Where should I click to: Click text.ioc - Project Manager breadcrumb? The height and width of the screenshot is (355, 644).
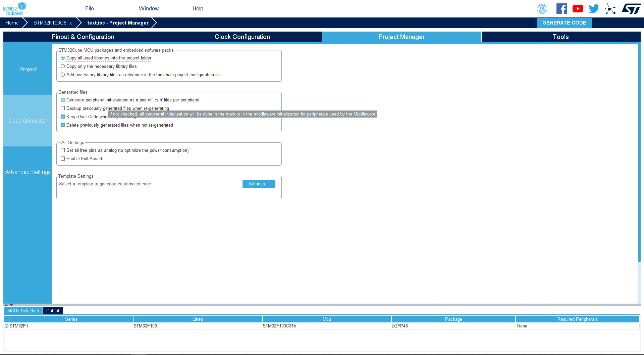pos(118,23)
